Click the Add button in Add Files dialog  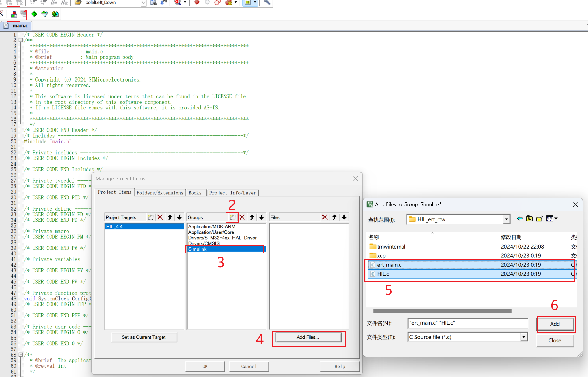[x=555, y=324]
